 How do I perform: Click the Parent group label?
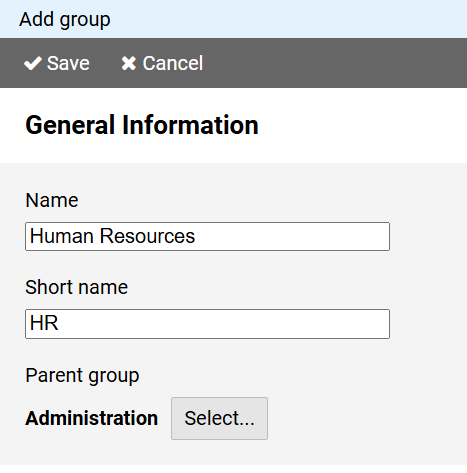(x=82, y=376)
